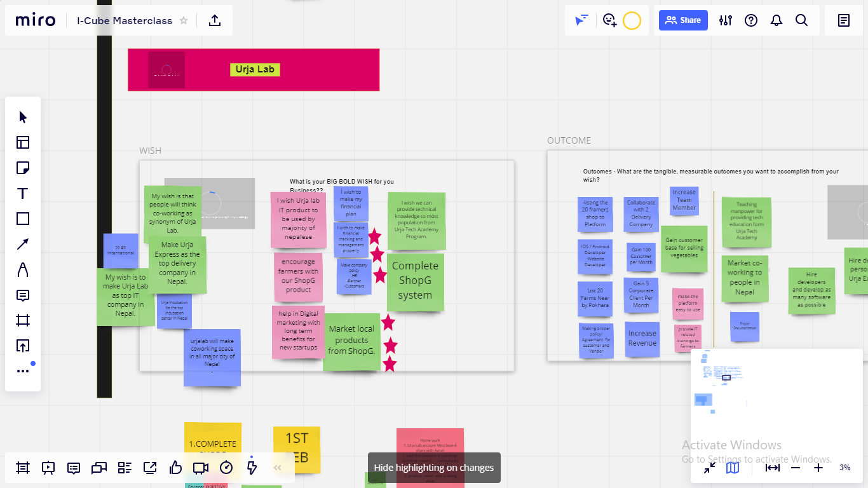Image resolution: width=868 pixels, height=488 pixels.
Task: Click the yellow user avatar circle
Action: [632, 20]
